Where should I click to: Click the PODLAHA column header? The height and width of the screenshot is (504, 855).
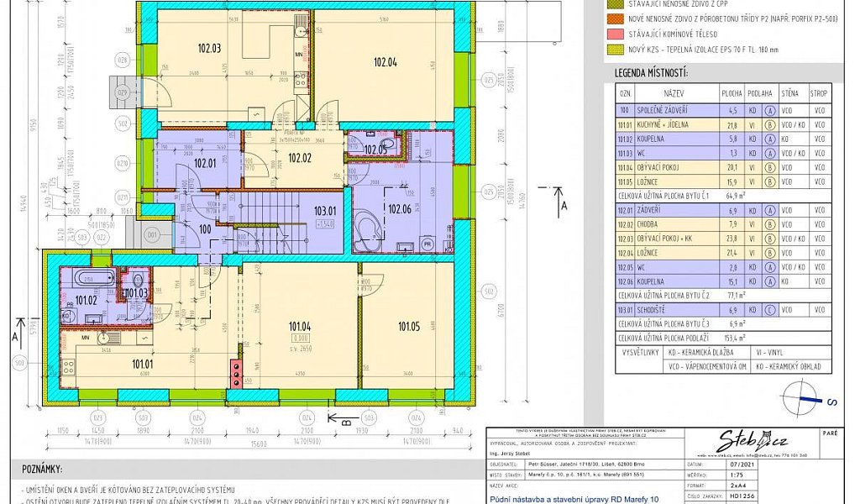tap(760, 93)
